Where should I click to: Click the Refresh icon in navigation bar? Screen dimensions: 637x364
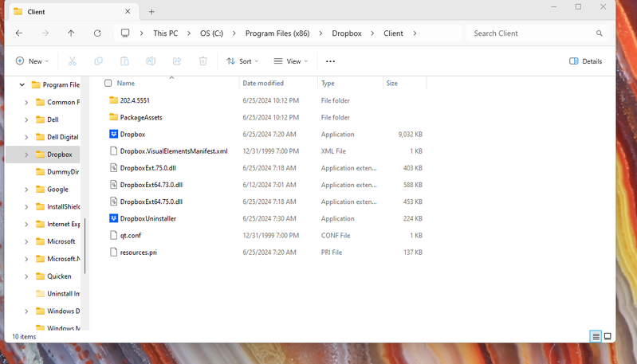97,33
